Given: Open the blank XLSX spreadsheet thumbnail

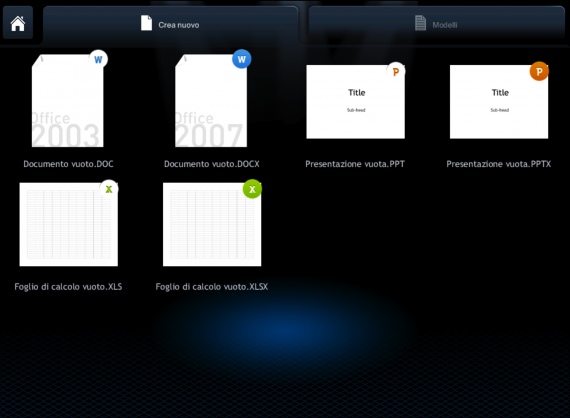Looking at the screenshot, I should tap(212, 224).
